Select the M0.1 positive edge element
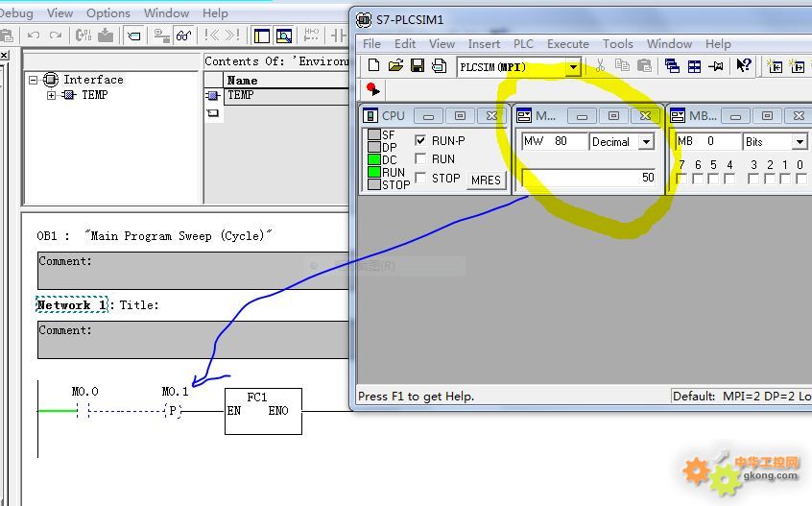Viewport: 812px width, 506px height. click(173, 411)
